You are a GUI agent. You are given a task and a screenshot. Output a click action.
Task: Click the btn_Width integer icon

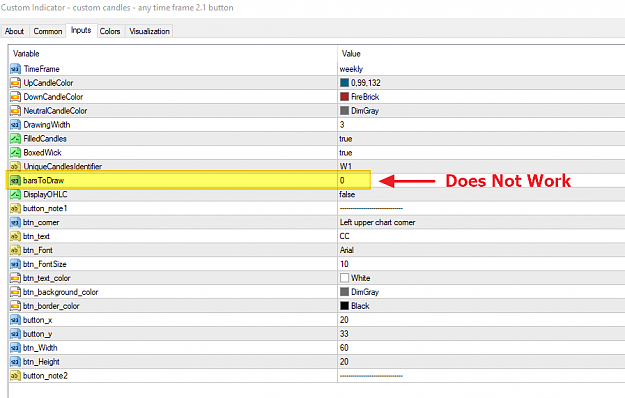pyautogui.click(x=15, y=348)
